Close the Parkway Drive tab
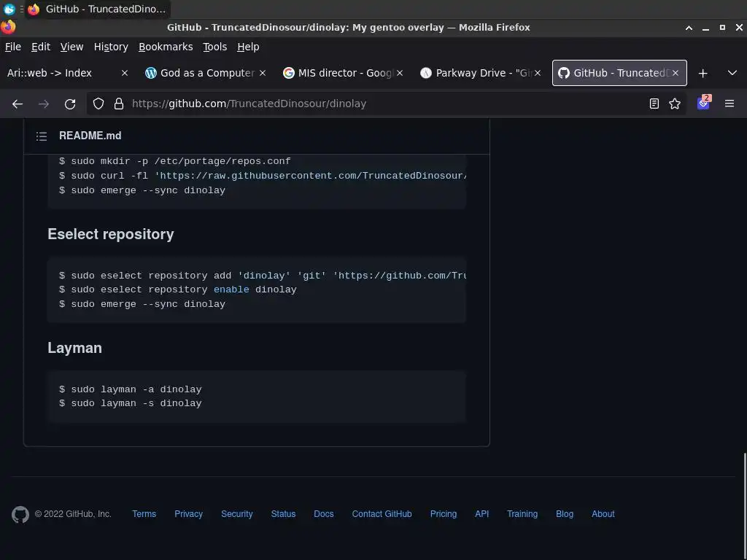Screen dimensions: 747x560 (538, 74)
